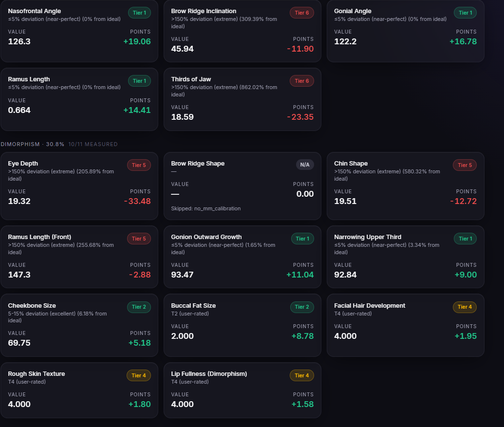Image resolution: width=504 pixels, height=427 pixels.
Task: Open the Buccal Fat Size card
Action: [243, 325]
